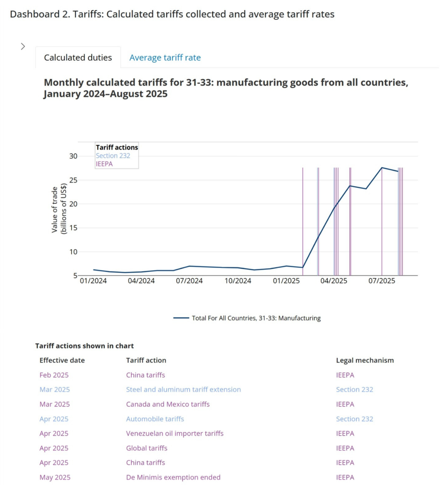The image size is (448, 489).
Task: Open the China tariffs Feb 2025 action
Action: pyautogui.click(x=145, y=375)
